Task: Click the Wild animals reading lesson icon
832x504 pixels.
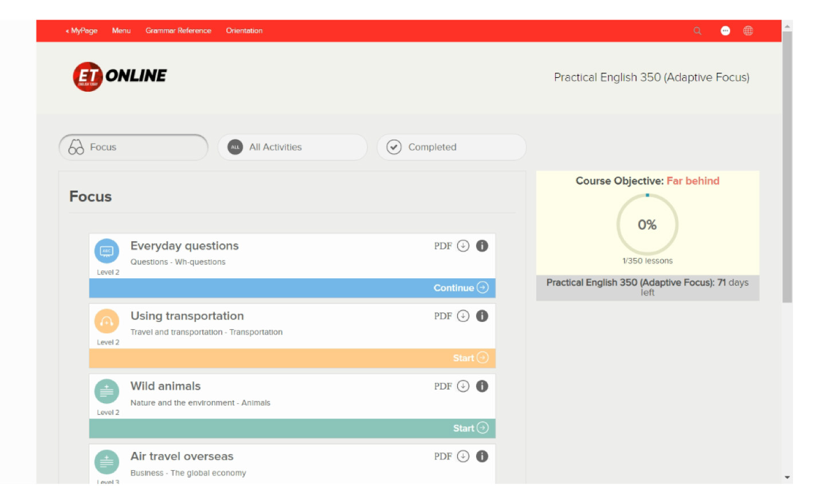Action: (107, 392)
